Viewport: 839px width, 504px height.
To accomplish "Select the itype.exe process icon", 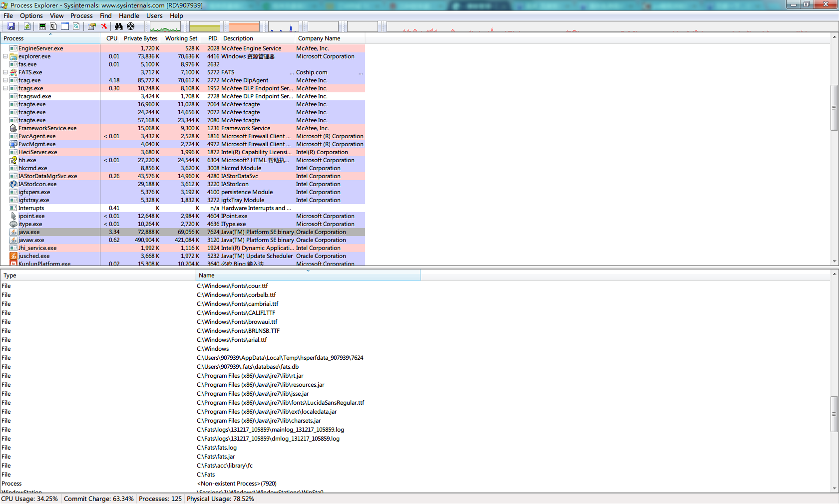I will tap(13, 224).
